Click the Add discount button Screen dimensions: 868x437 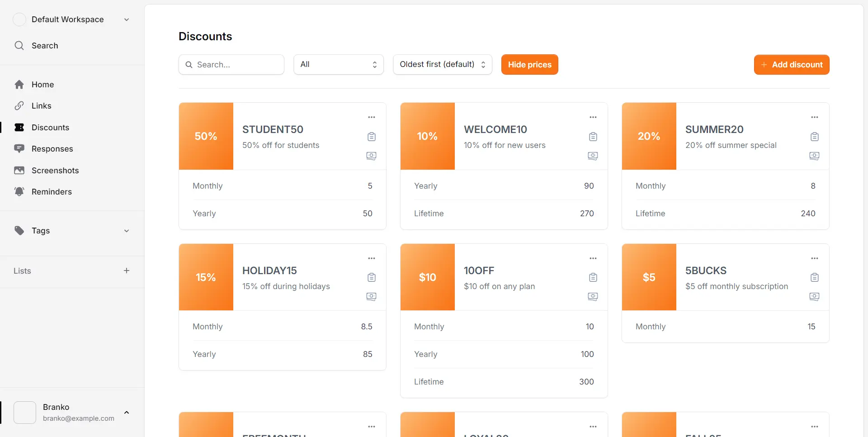pos(791,65)
